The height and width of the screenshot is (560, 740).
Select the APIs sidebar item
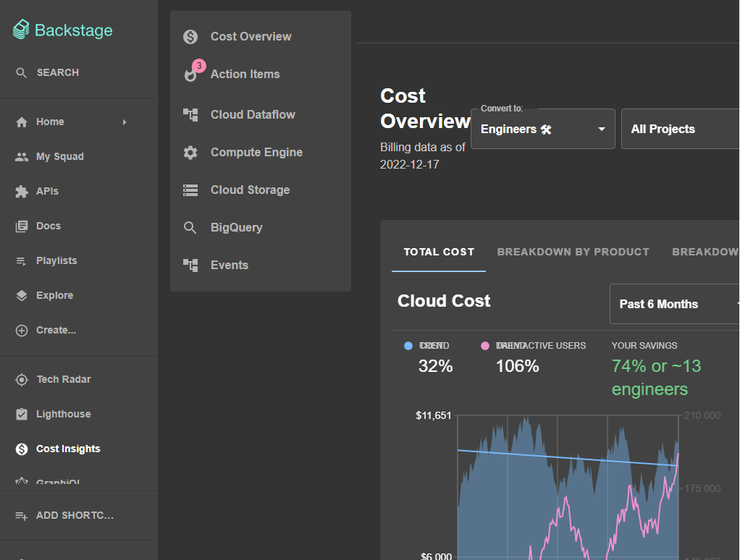[x=47, y=191]
